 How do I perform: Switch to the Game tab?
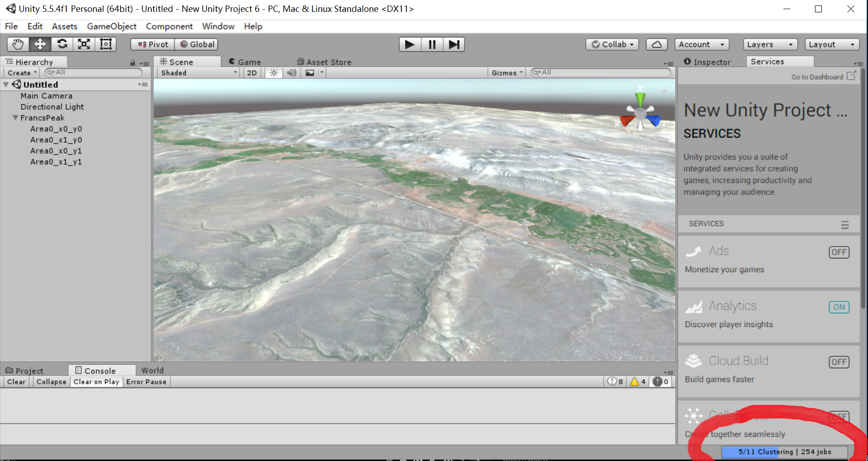pyautogui.click(x=248, y=61)
